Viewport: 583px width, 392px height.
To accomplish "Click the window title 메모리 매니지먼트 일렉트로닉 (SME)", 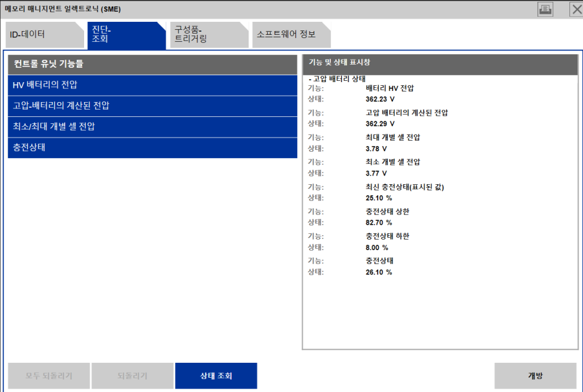I will [62, 9].
